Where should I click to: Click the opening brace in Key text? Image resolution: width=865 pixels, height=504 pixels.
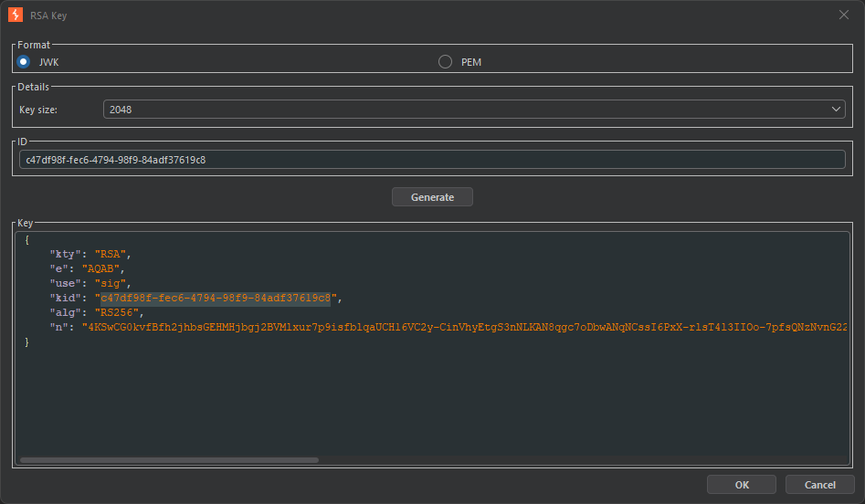click(26, 240)
